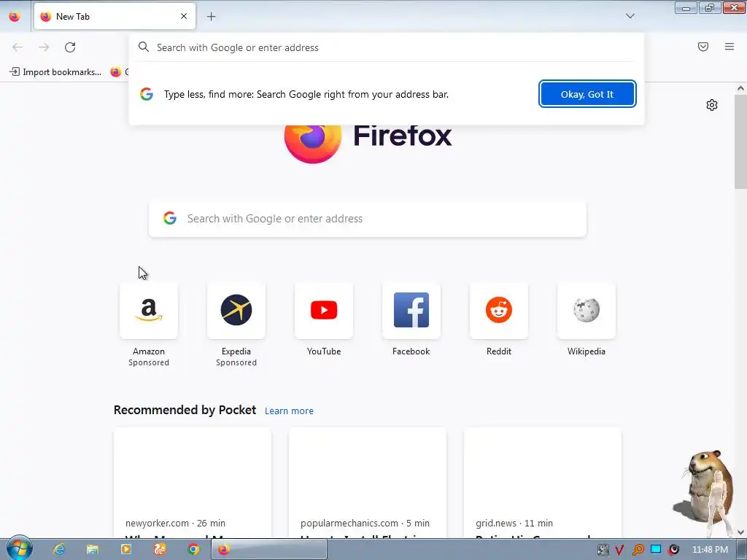747x560 pixels.
Task: Click the Recommended by Pocket heading
Action: tap(185, 410)
